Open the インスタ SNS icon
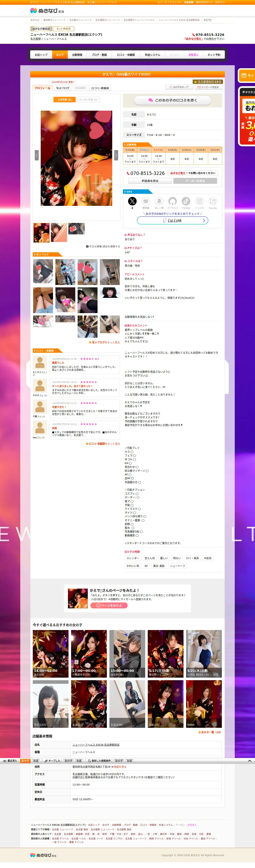255x868 pixels. (199, 201)
